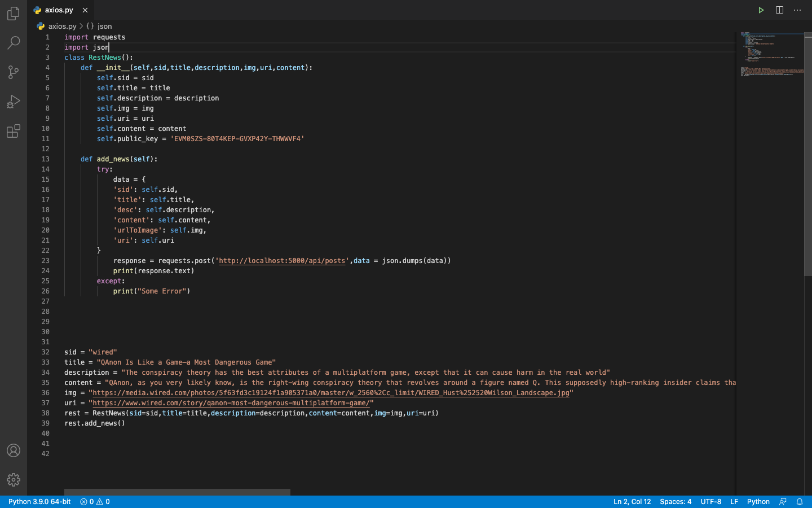Click the 'urlToImage' dictionary key
Screen dimensions: 812x508
[x=138, y=230]
